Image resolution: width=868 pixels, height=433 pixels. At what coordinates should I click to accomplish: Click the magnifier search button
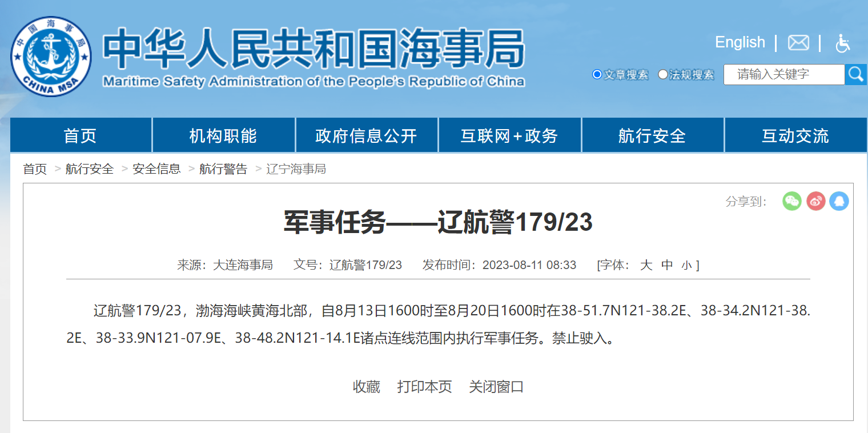point(855,74)
